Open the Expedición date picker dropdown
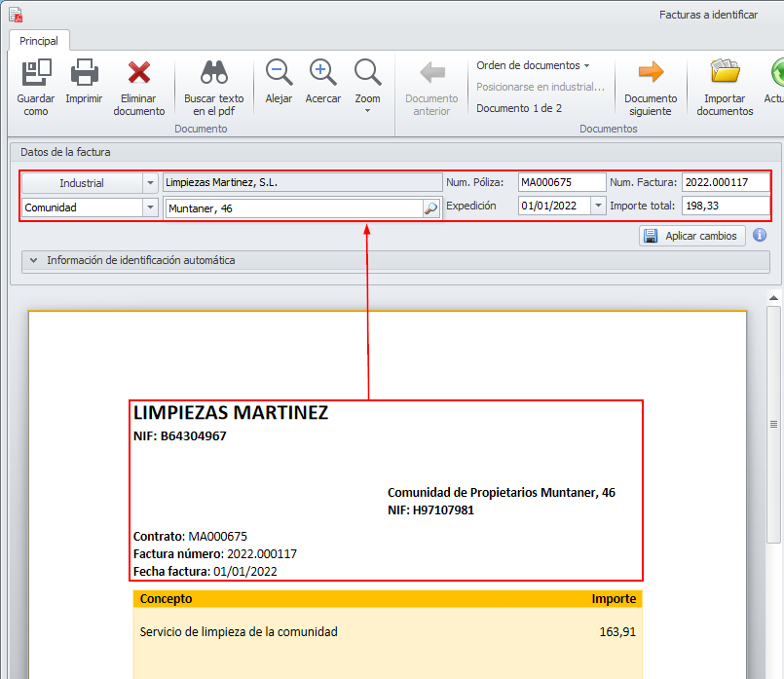The height and width of the screenshot is (679, 784). (598, 207)
